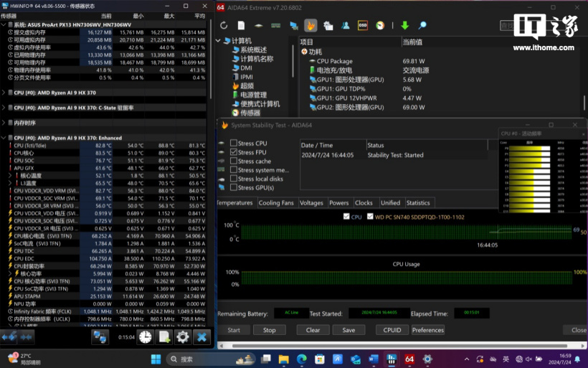The height and width of the screenshot is (368, 588).
Task: Close HWiNFO sensors with blue X icon
Action: pyautogui.click(x=202, y=336)
